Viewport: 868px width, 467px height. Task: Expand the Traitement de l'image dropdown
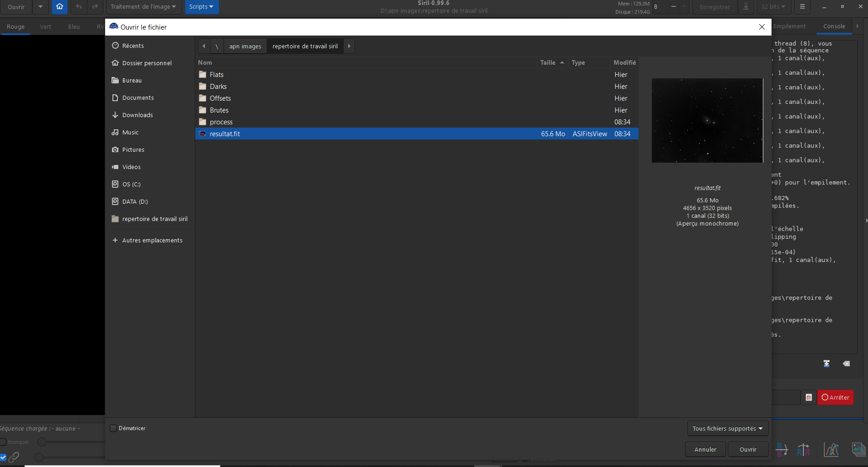click(x=144, y=6)
